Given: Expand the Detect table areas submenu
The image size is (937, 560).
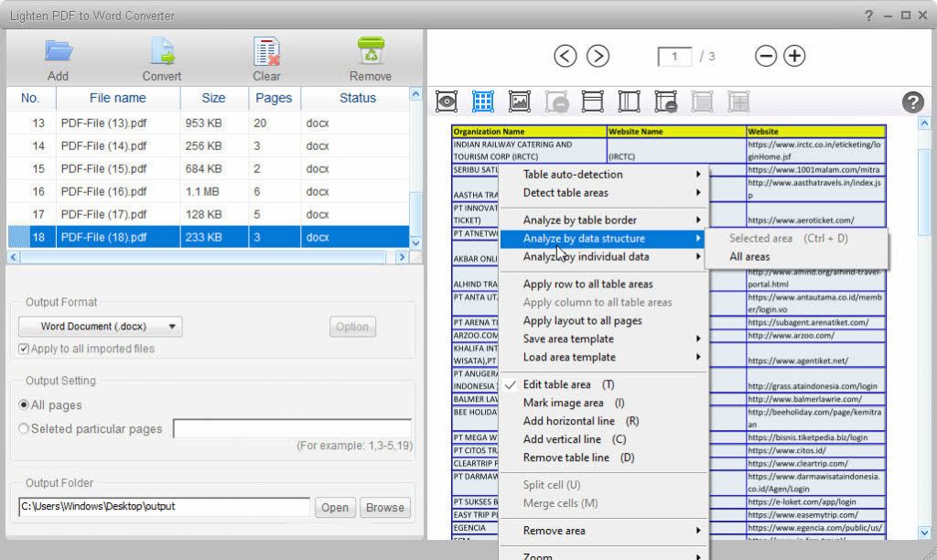Looking at the screenshot, I should (x=604, y=192).
